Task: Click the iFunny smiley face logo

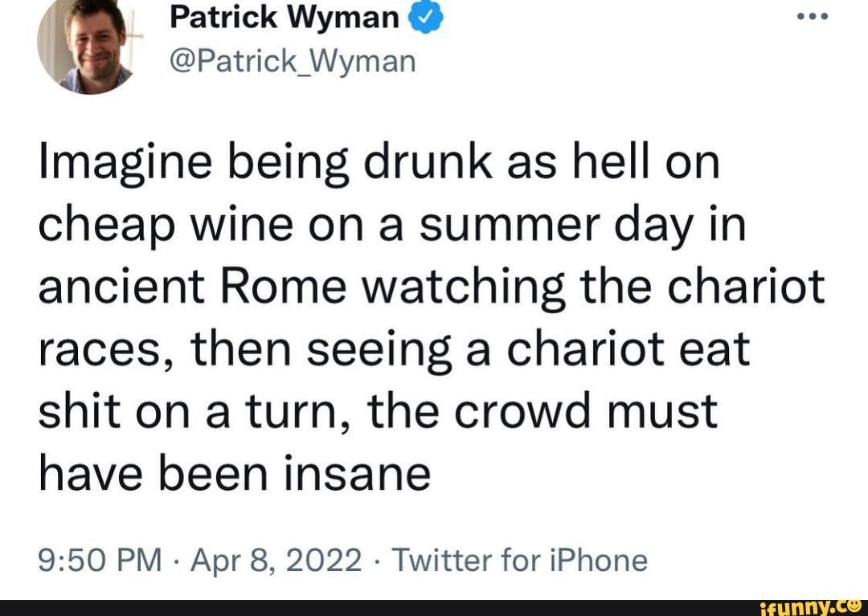Action: coord(854,606)
